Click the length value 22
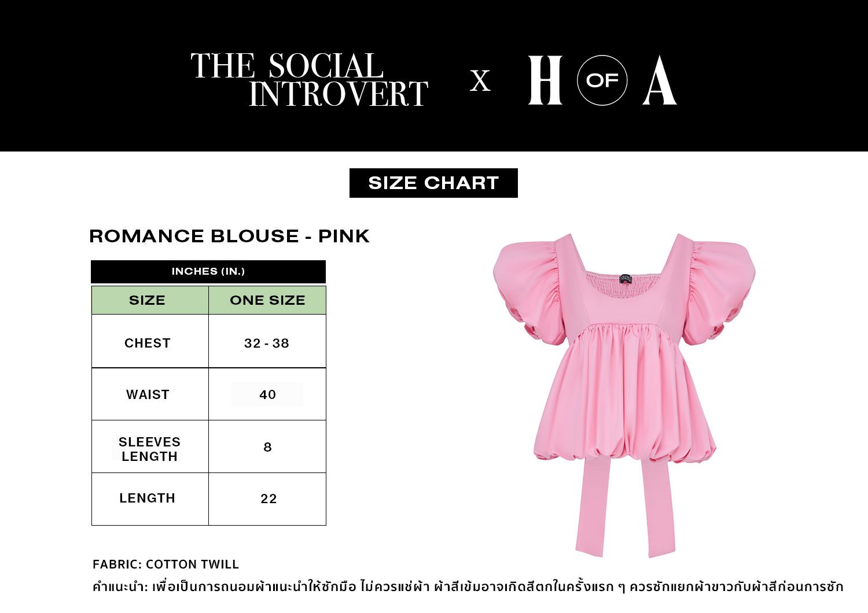This screenshot has height=613, width=868. pos(269,498)
